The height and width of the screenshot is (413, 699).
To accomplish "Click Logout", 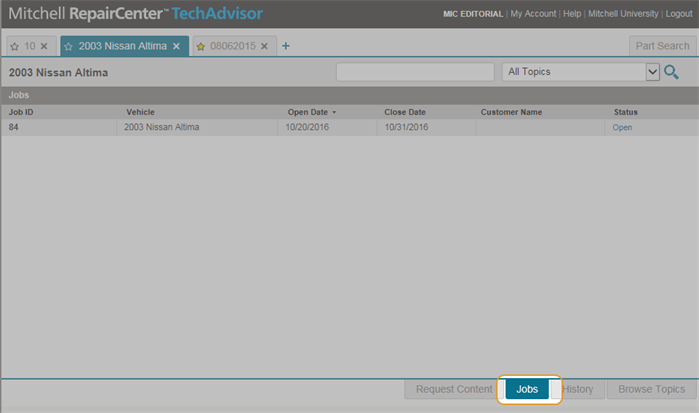I will 679,14.
